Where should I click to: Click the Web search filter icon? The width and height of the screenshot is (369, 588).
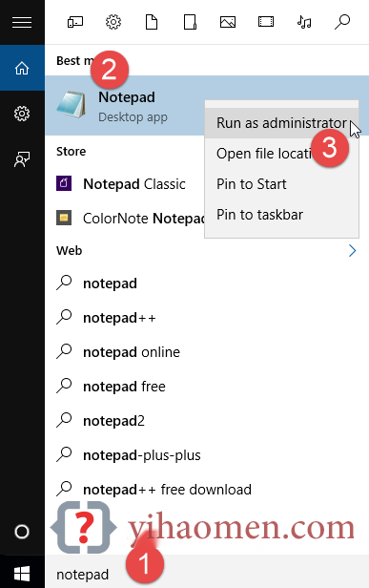click(342, 22)
